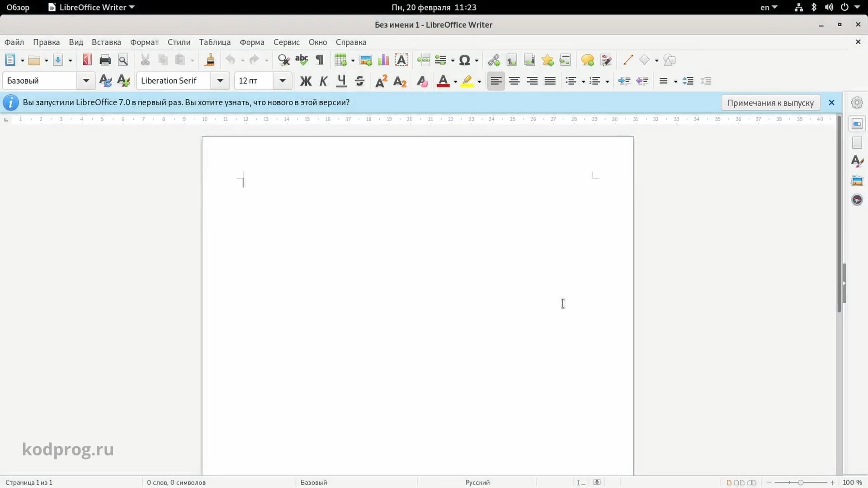Screen dimensions: 868x488
Task: Export directly as PDF
Action: [87, 60]
